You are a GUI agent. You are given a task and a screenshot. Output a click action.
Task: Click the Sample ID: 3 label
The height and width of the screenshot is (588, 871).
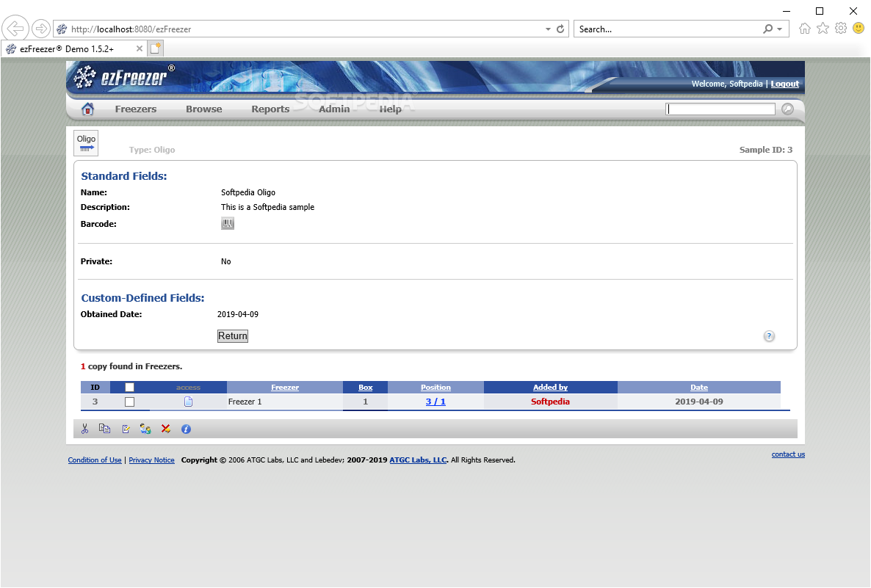(765, 150)
